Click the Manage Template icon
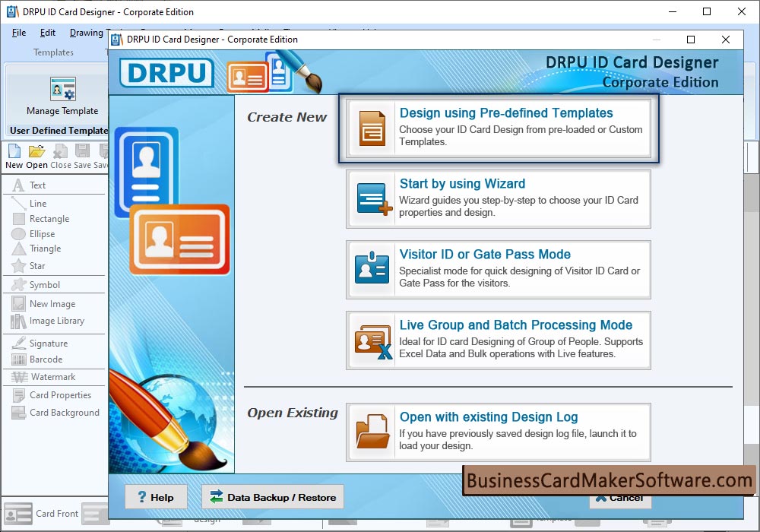 pos(62,89)
